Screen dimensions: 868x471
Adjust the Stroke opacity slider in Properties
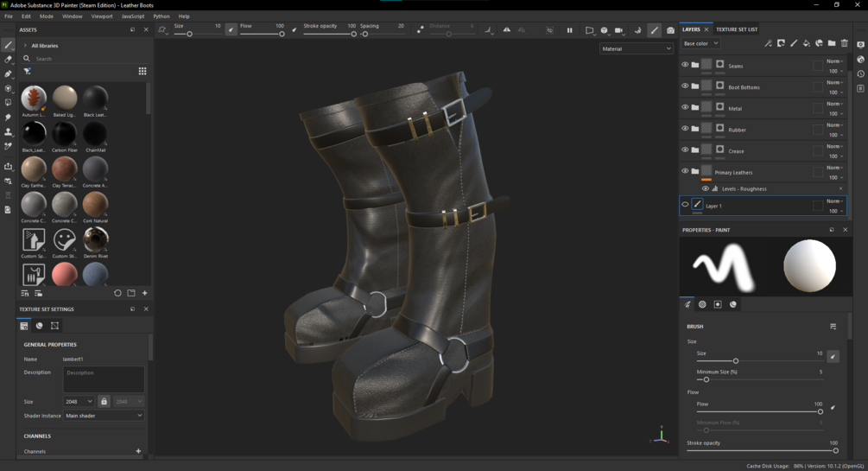[835, 450]
